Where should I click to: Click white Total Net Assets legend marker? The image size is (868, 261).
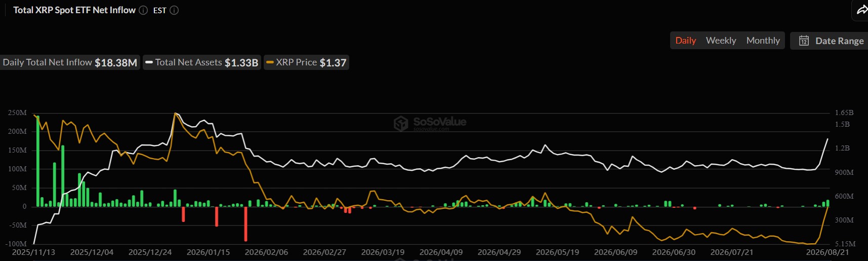coord(149,62)
